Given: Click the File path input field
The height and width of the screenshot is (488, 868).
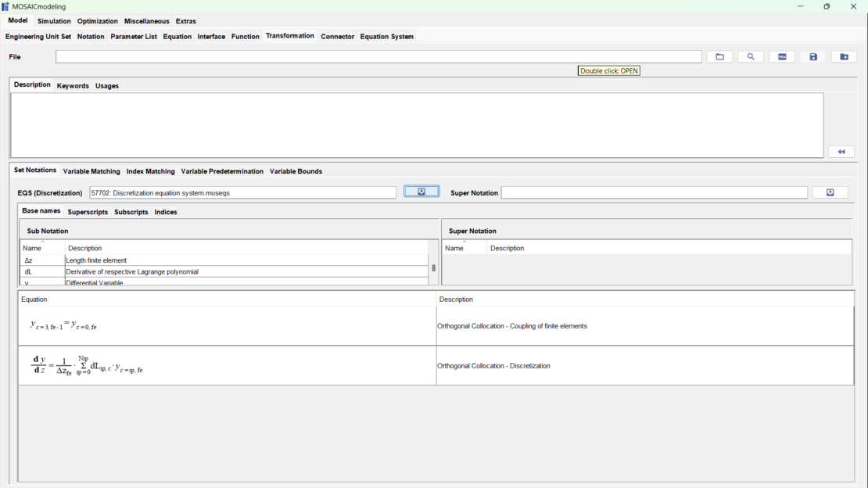Looking at the screenshot, I should (378, 57).
